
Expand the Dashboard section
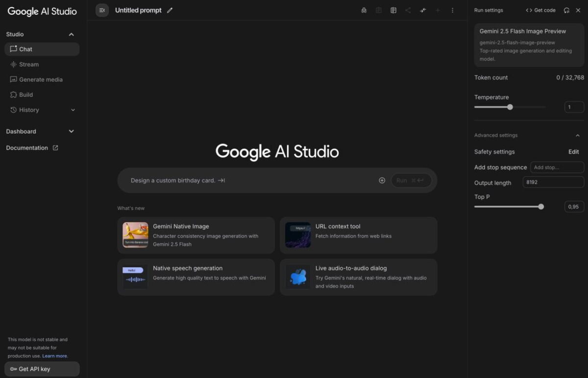(71, 131)
